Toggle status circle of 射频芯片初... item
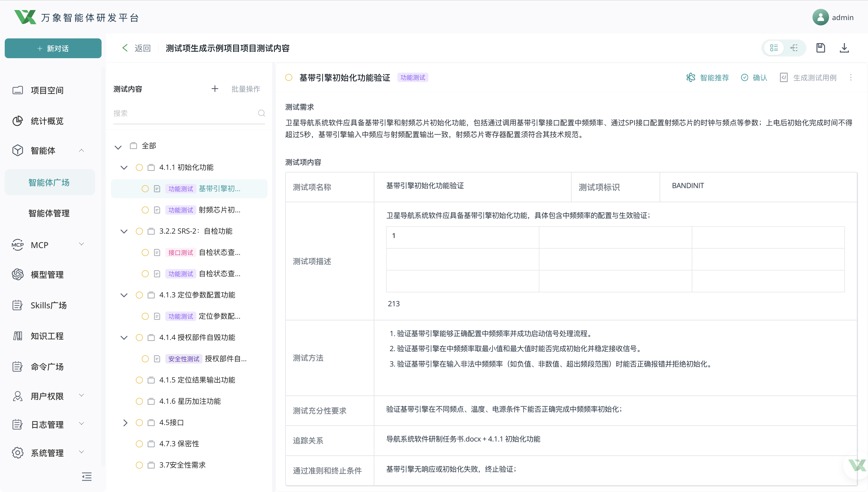 pyautogui.click(x=145, y=210)
